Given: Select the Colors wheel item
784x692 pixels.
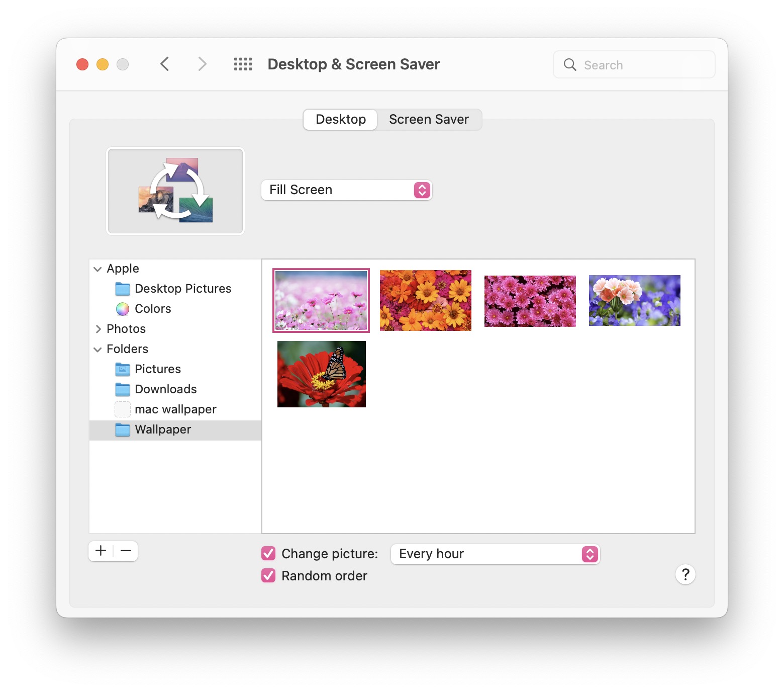Looking at the screenshot, I should [x=152, y=309].
